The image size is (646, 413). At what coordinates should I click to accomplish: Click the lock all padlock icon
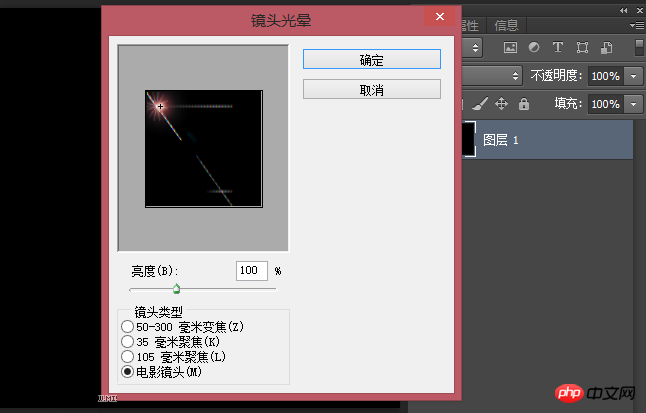coord(524,103)
